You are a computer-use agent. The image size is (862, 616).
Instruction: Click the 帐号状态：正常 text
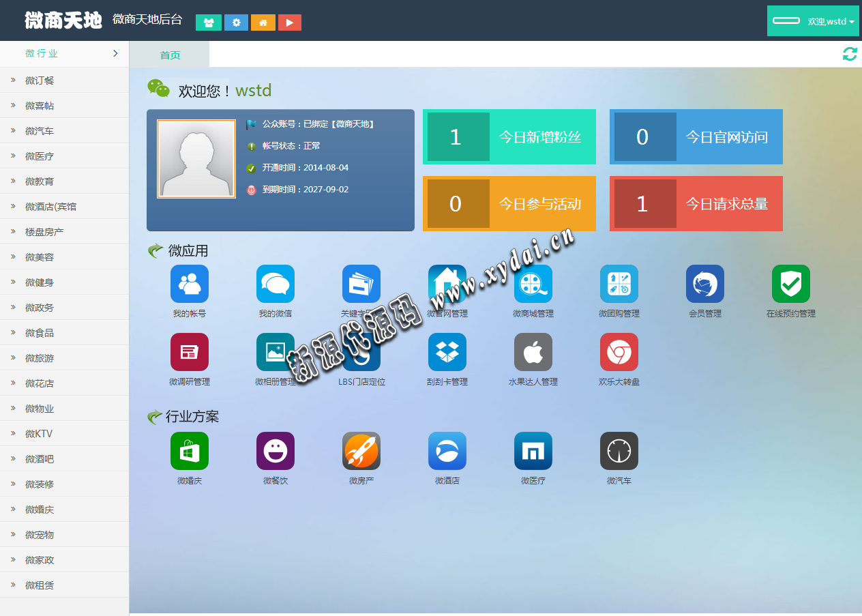pos(291,146)
